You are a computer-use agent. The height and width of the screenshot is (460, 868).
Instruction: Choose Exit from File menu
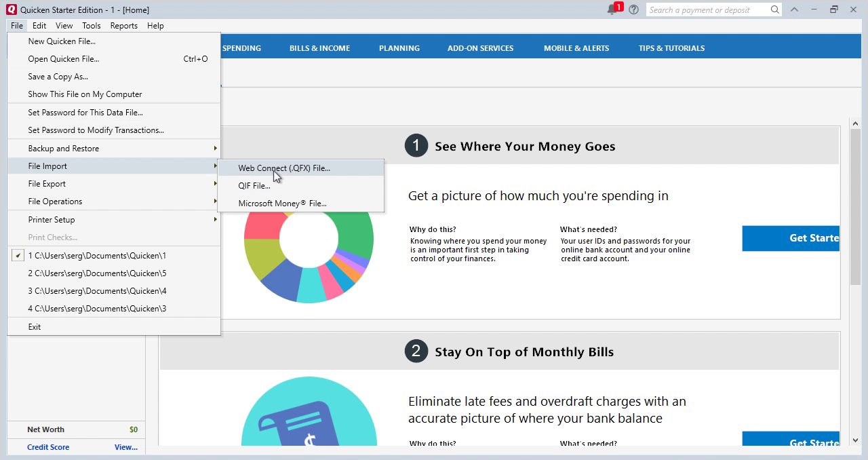(x=114, y=327)
